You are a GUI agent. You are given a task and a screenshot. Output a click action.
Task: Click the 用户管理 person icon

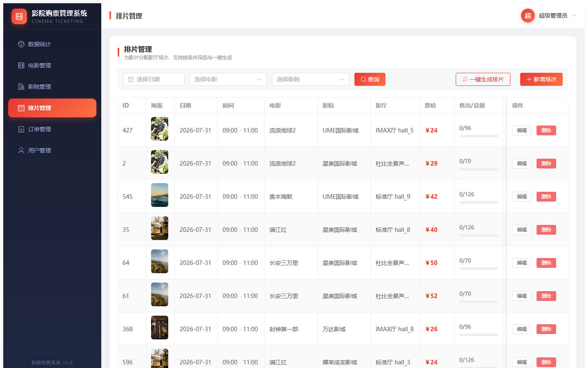(21, 150)
